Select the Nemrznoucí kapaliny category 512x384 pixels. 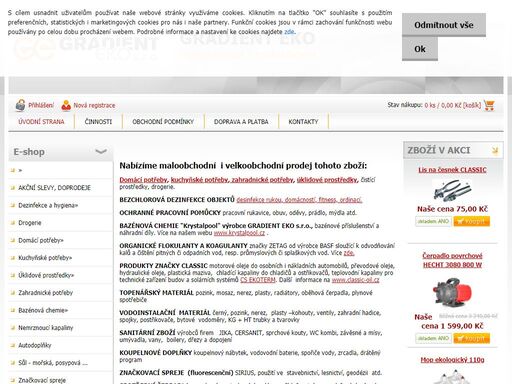tap(46, 328)
